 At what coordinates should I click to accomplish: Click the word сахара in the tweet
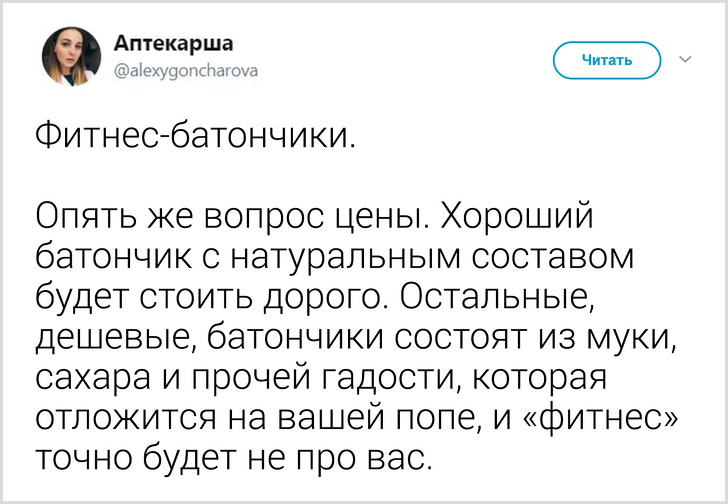pos(90,380)
